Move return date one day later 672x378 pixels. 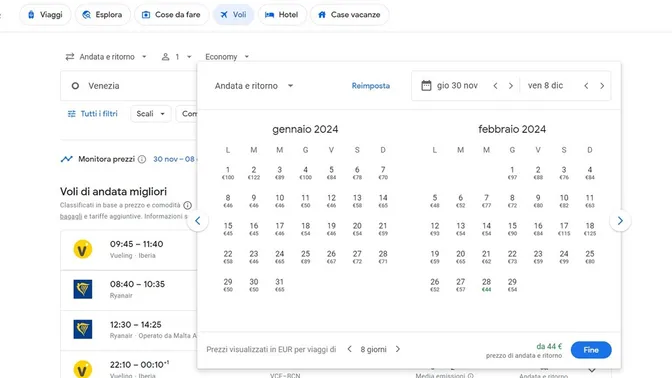(x=602, y=86)
